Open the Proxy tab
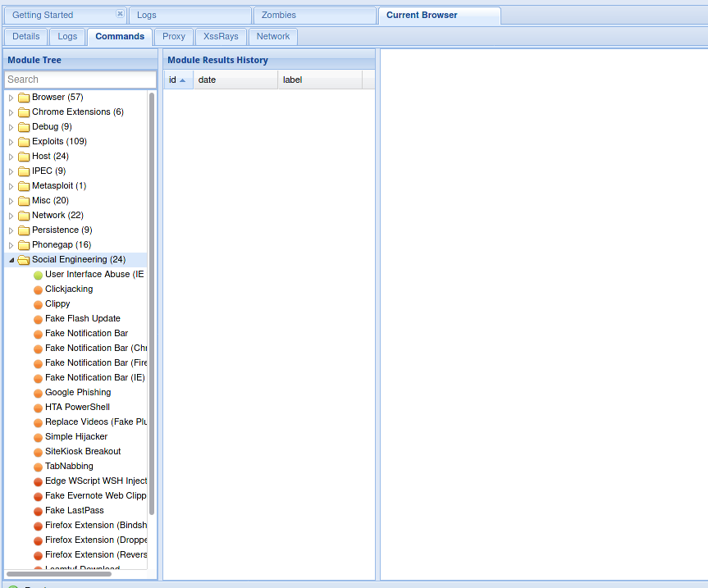This screenshot has width=708, height=588. (x=174, y=36)
